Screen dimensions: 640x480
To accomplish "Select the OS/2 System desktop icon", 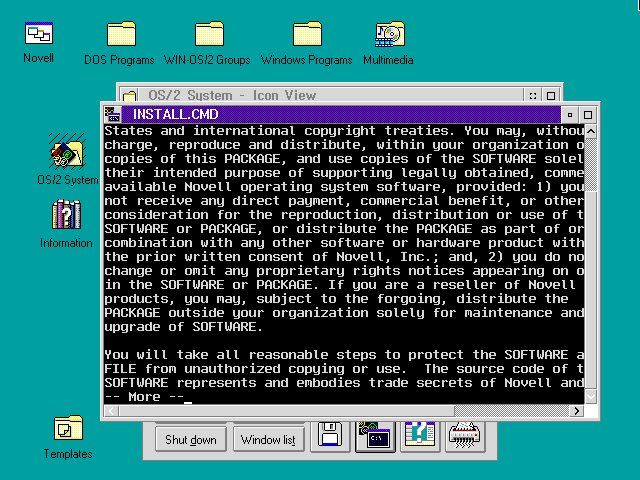I will [x=67, y=153].
